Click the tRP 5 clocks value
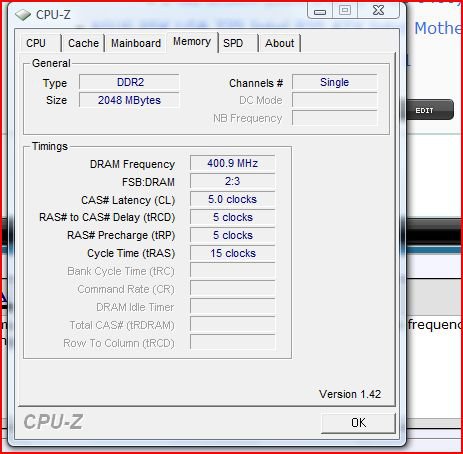The width and height of the screenshot is (463, 454). point(233,235)
